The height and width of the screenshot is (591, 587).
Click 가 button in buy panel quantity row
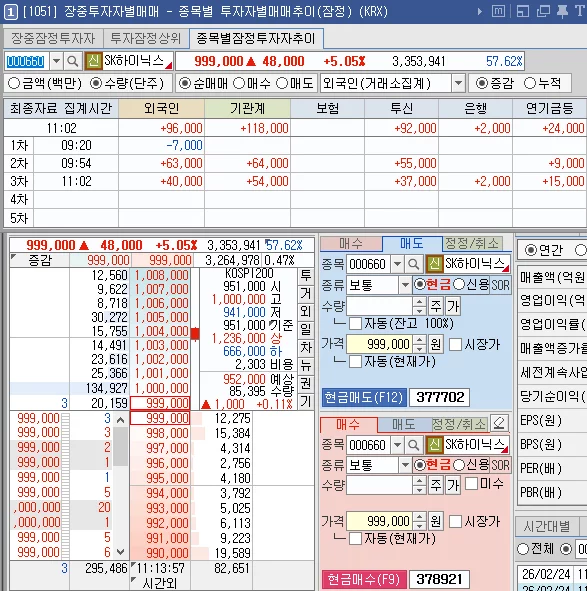pyautogui.click(x=453, y=485)
